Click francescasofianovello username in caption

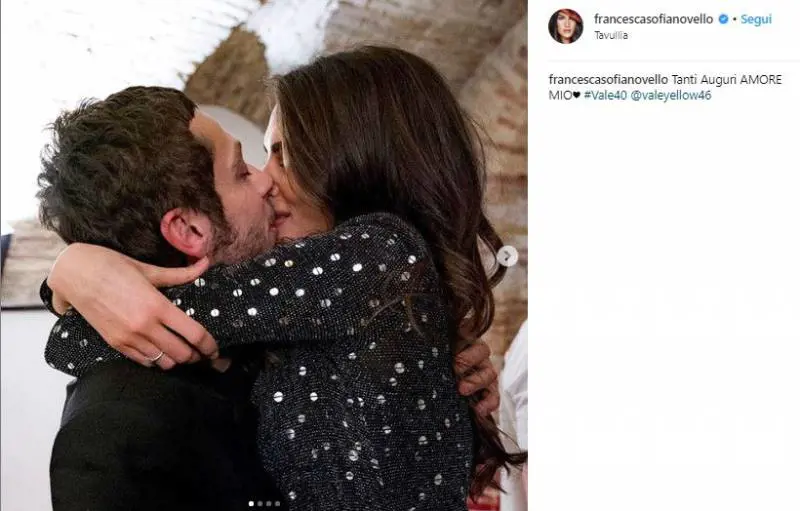pyautogui.click(x=608, y=80)
